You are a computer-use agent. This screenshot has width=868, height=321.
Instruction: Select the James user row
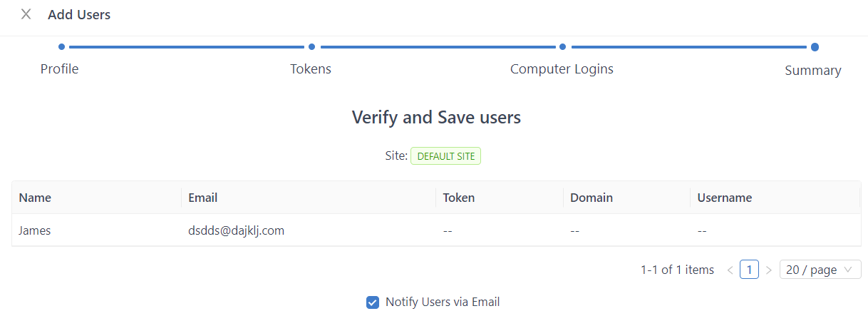point(35,230)
